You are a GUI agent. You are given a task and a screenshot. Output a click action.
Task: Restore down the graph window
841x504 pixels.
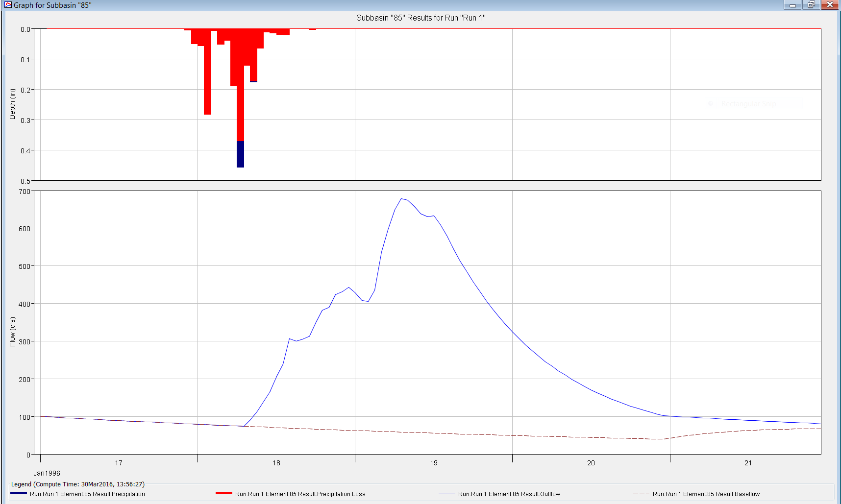point(811,5)
